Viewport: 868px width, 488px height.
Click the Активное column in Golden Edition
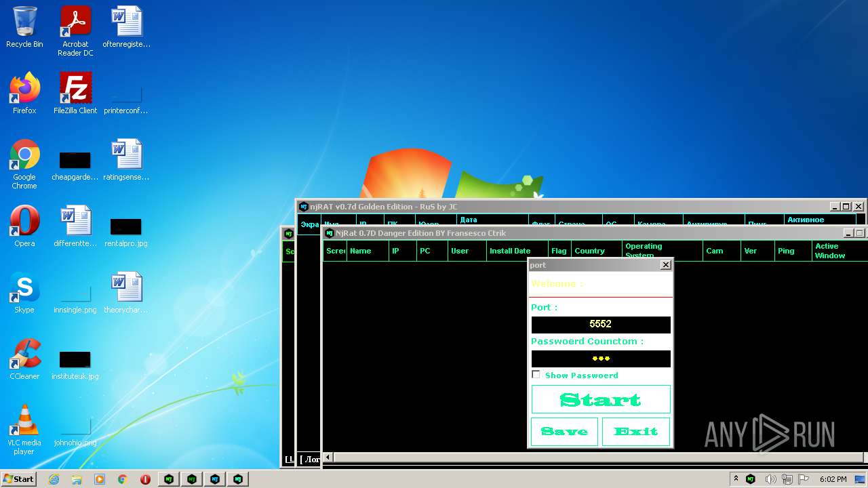(x=820, y=221)
